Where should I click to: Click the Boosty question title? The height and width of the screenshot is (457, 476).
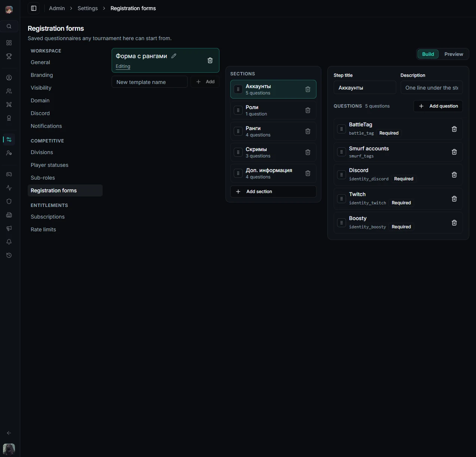[x=358, y=218]
